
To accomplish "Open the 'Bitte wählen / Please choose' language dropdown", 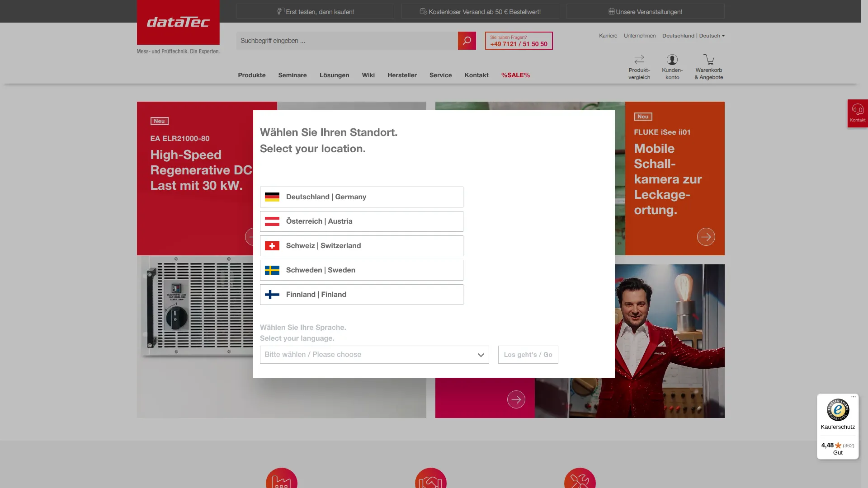I will tap(374, 355).
